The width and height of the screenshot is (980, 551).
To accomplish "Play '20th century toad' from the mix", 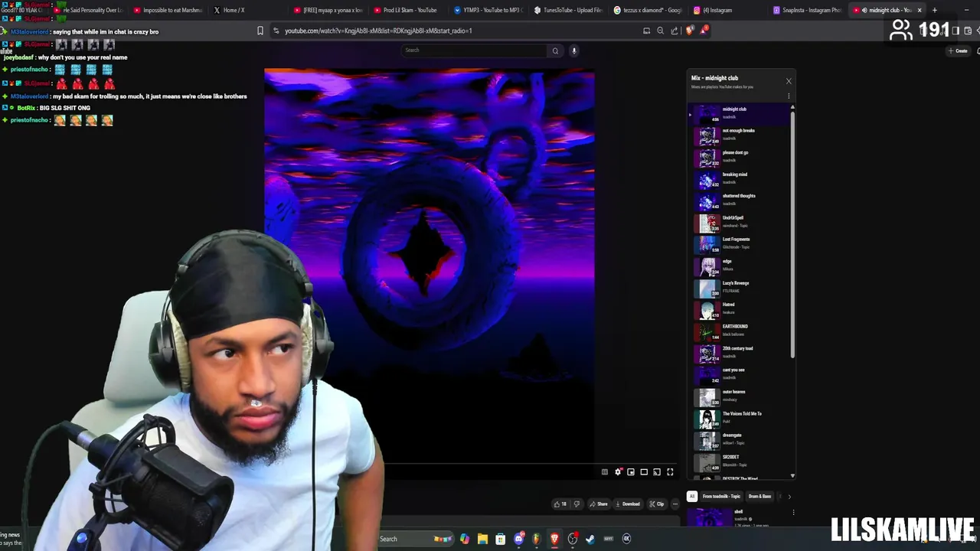I will (x=739, y=352).
